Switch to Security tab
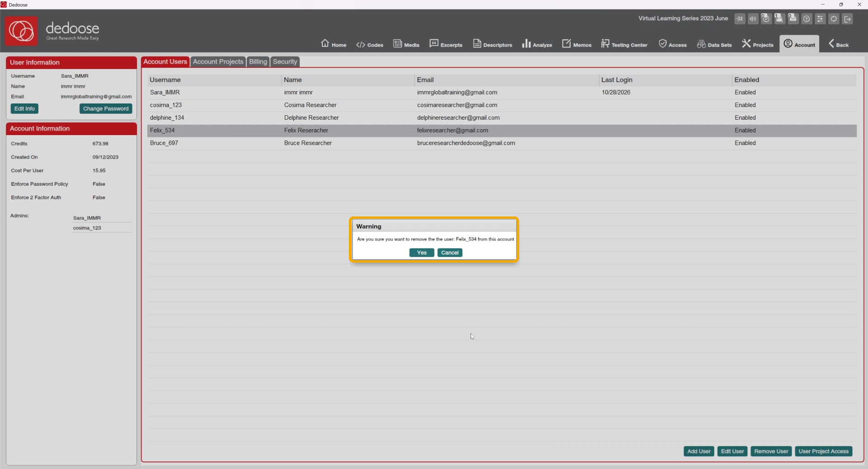 tap(285, 62)
